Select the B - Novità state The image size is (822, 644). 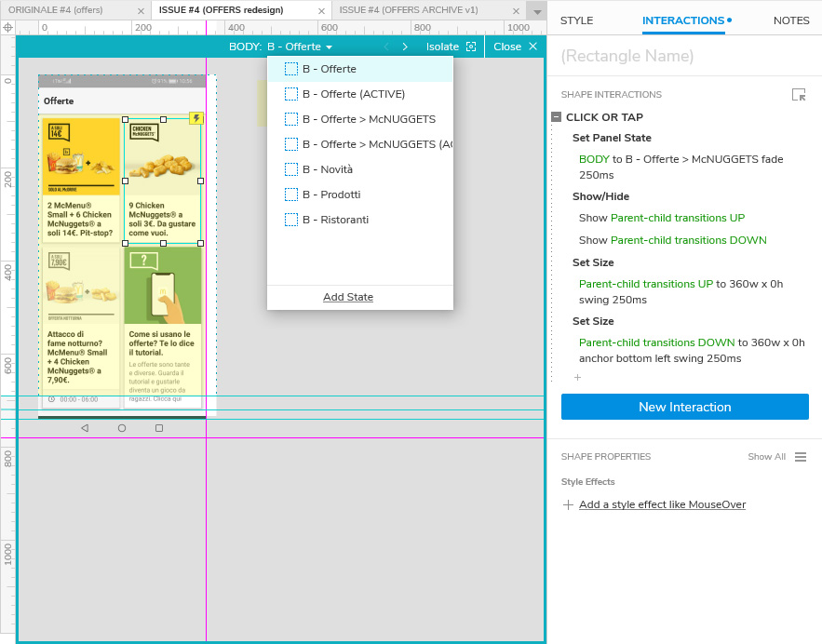[x=327, y=169]
